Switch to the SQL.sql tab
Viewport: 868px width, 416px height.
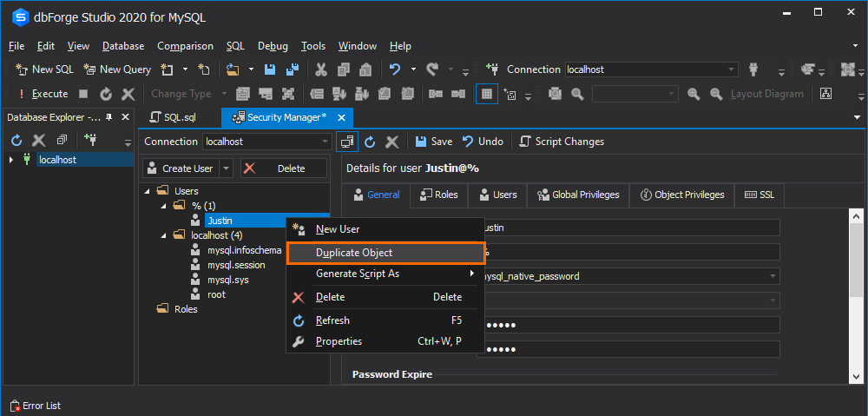tap(174, 117)
